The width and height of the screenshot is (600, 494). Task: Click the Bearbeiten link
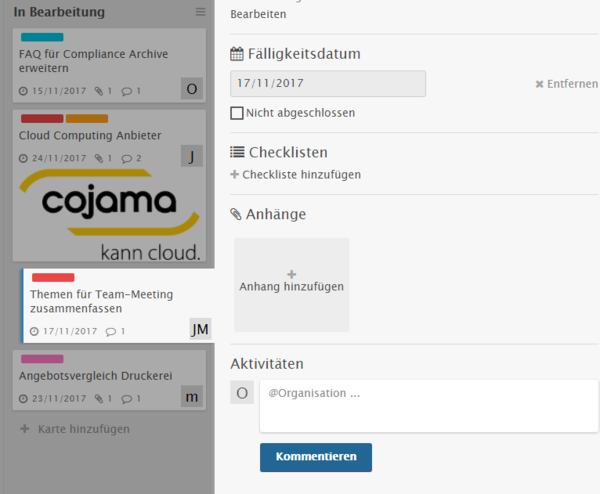coord(258,14)
